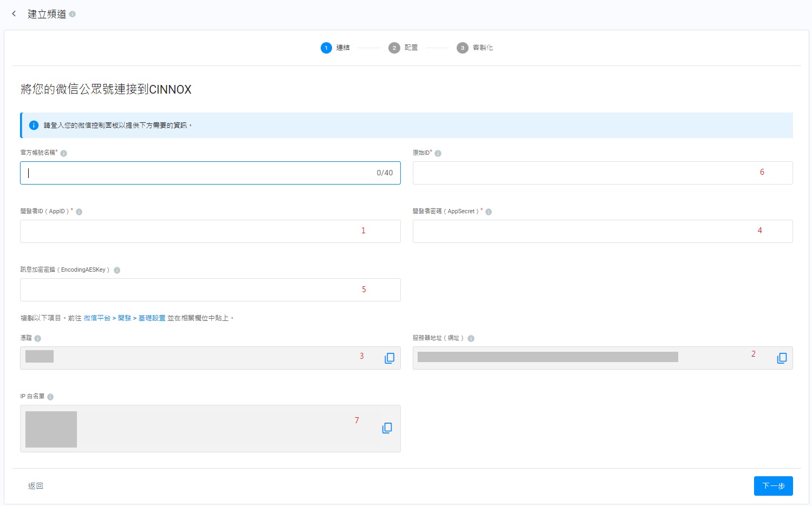Screen dimensions: 812x506
Task: Click the 0/40 character counter
Action: [x=385, y=173]
